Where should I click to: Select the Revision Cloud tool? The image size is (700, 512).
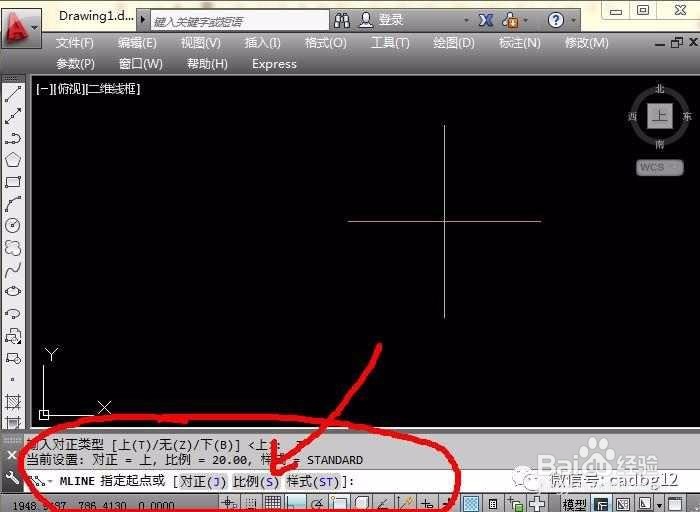[13, 247]
